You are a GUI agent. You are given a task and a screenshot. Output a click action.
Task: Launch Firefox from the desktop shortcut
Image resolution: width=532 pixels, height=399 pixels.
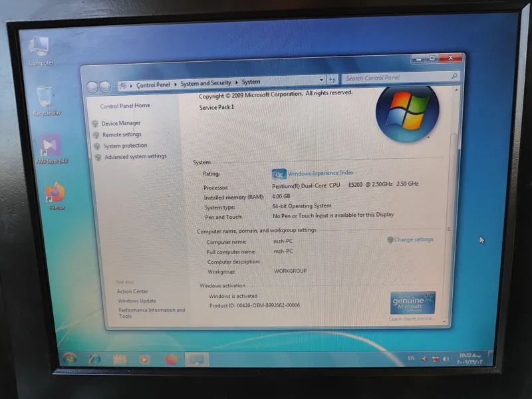(x=55, y=194)
